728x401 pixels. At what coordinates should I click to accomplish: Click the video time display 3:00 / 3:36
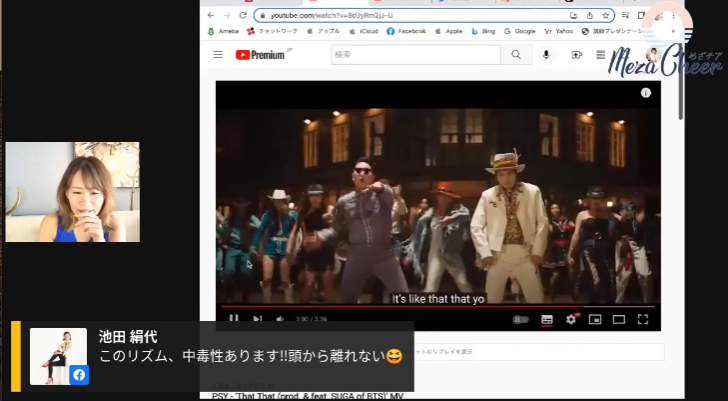pos(311,319)
